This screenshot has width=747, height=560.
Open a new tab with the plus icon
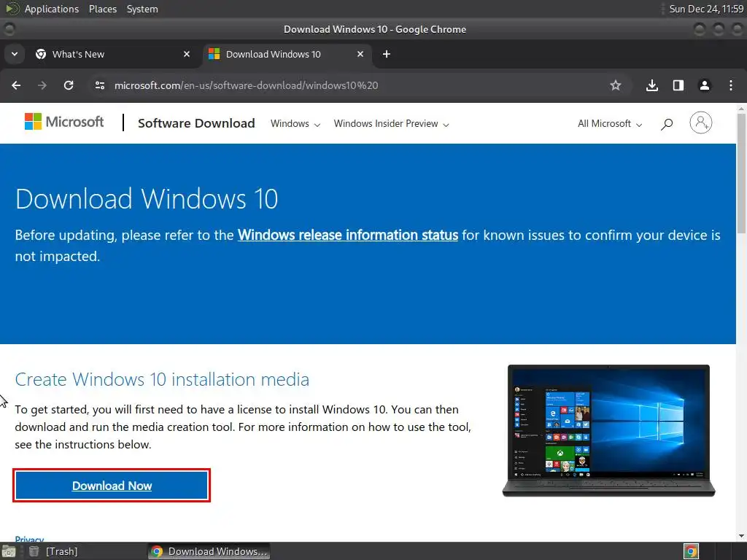387,54
